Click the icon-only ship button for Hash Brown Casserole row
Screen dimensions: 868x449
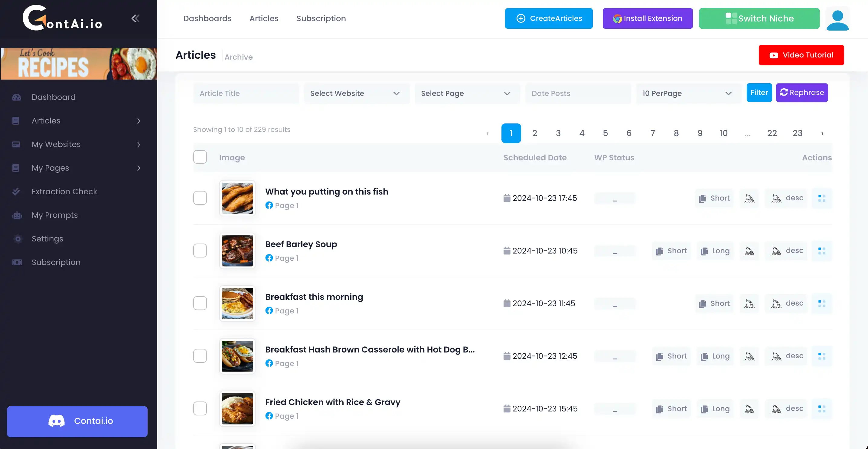(749, 356)
